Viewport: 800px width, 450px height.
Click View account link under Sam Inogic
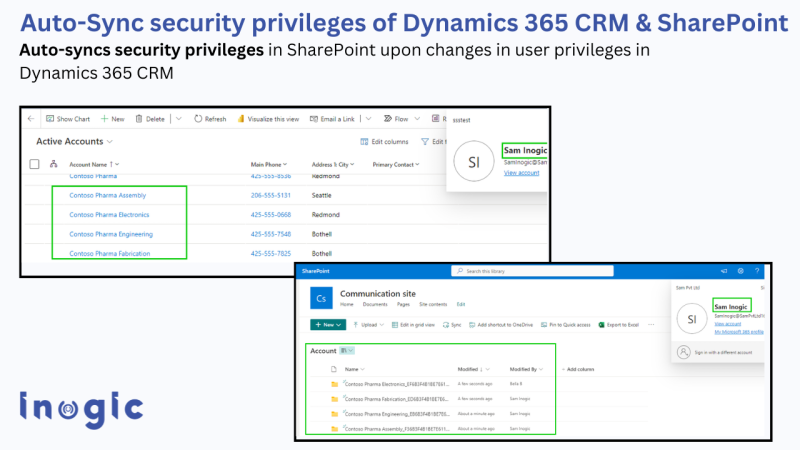[x=521, y=173]
